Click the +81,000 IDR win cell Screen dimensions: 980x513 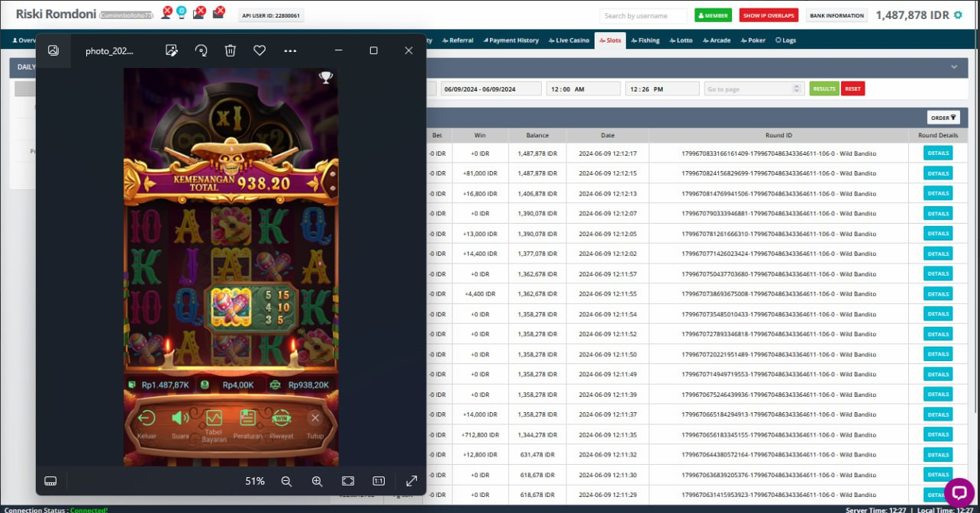[x=480, y=173]
